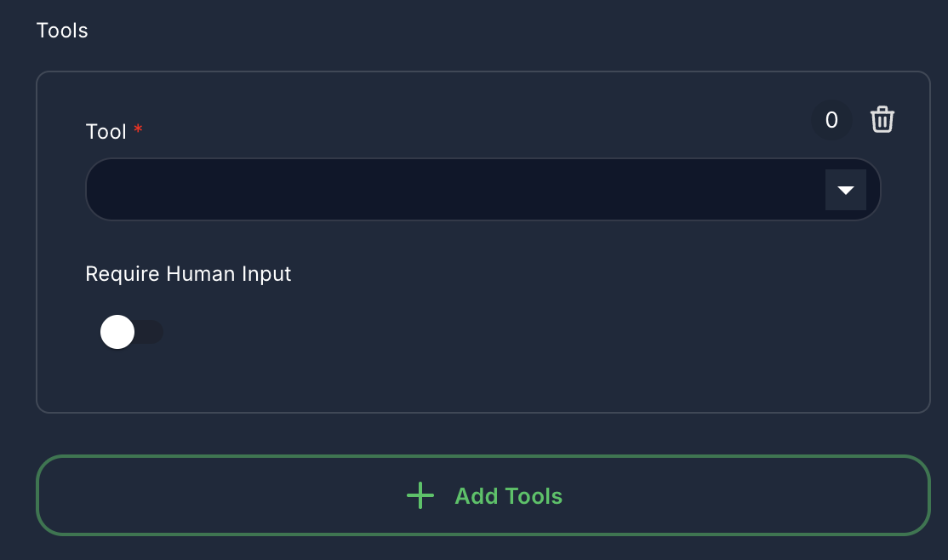Image resolution: width=948 pixels, height=560 pixels.
Task: Enable the Require Human Input toggle
Action: coord(133,332)
